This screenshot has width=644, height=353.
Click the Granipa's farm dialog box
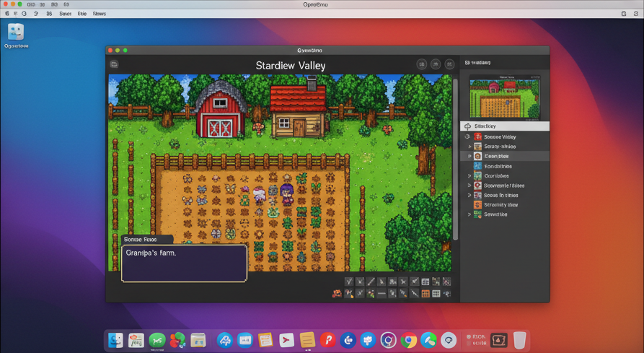click(184, 263)
